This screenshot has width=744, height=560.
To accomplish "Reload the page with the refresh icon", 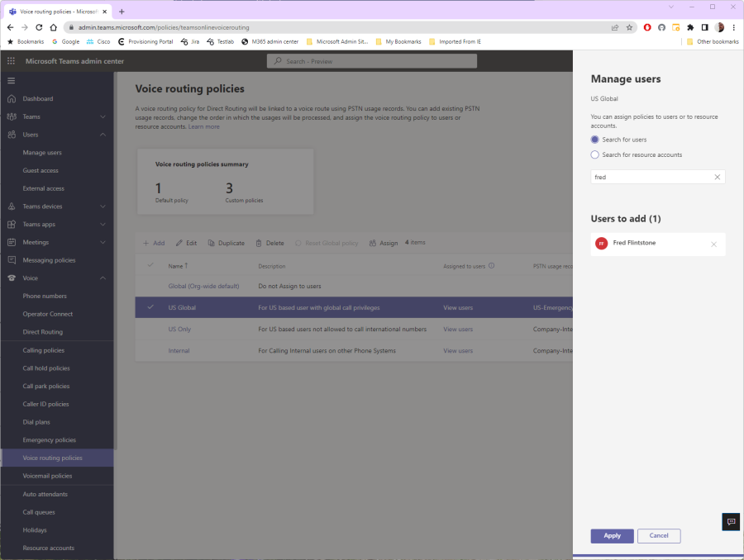I will [39, 27].
